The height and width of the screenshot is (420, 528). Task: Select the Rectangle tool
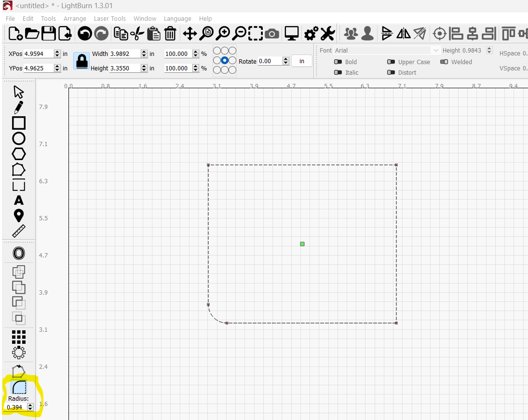coord(19,123)
